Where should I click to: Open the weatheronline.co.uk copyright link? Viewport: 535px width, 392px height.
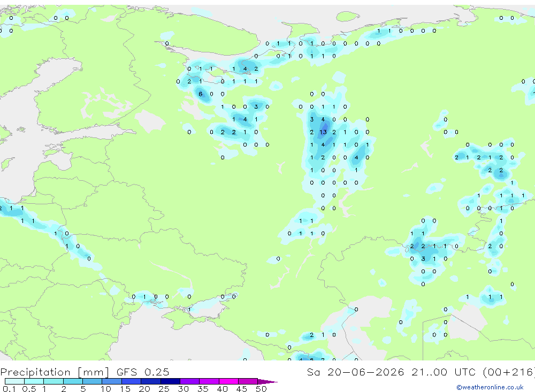(x=490, y=387)
